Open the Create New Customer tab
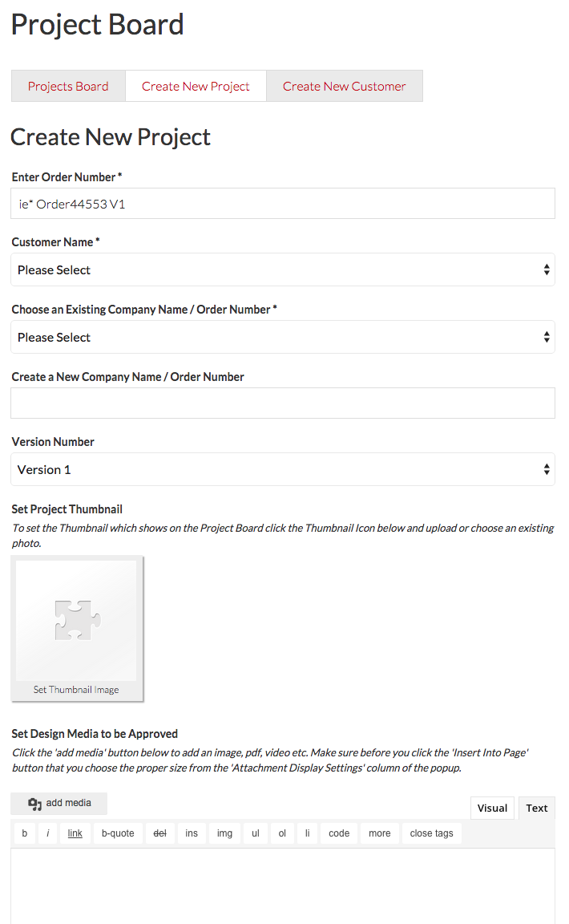The height and width of the screenshot is (924, 569). pyautogui.click(x=345, y=86)
